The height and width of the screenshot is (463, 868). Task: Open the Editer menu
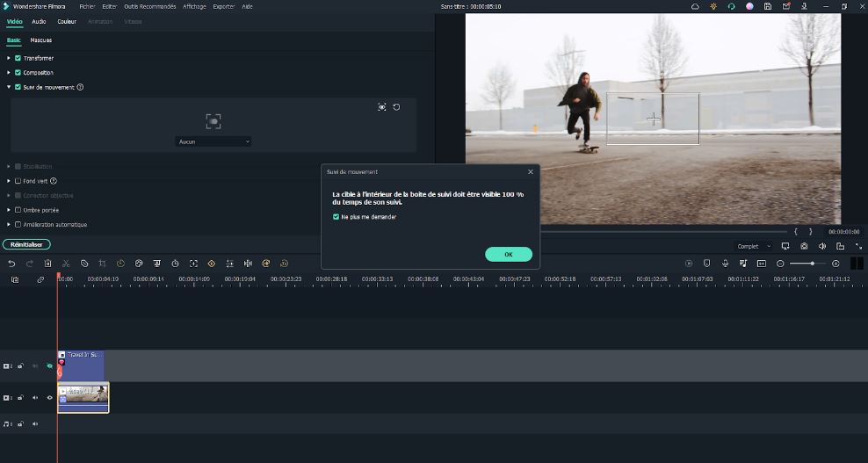[x=110, y=7]
